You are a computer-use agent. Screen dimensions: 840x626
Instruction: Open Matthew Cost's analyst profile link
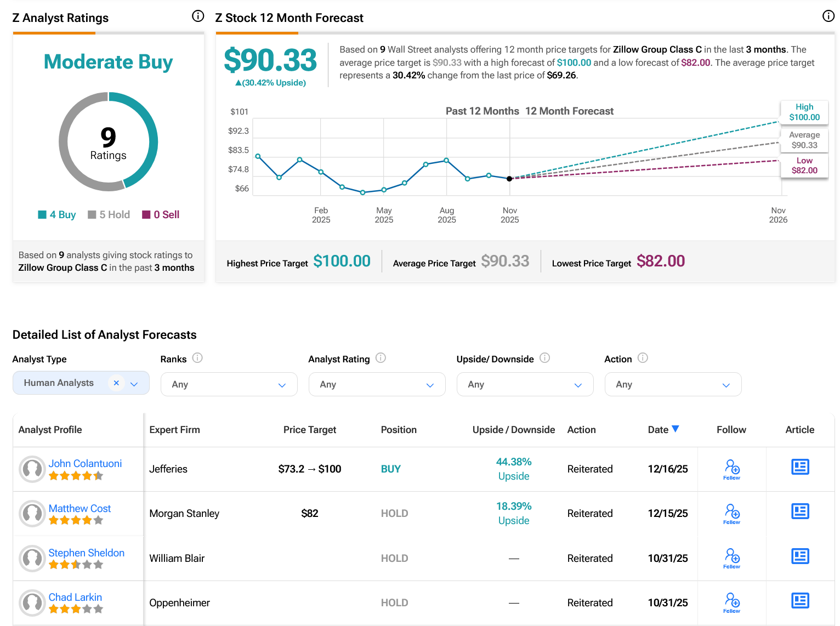click(80, 508)
